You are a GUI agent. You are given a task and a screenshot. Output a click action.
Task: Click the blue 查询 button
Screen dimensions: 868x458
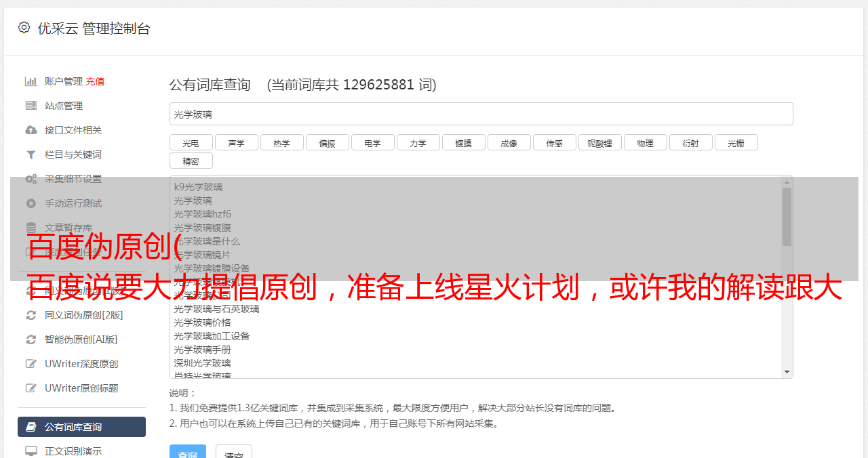[187, 453]
